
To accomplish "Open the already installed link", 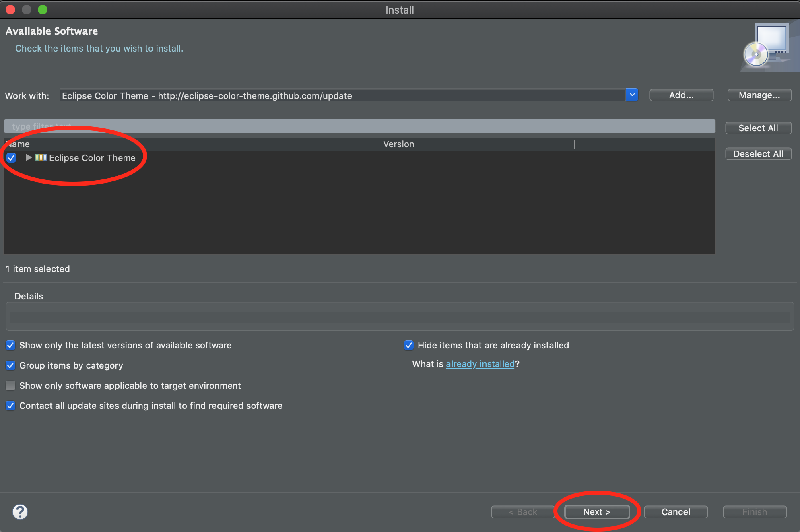I will tap(480, 364).
